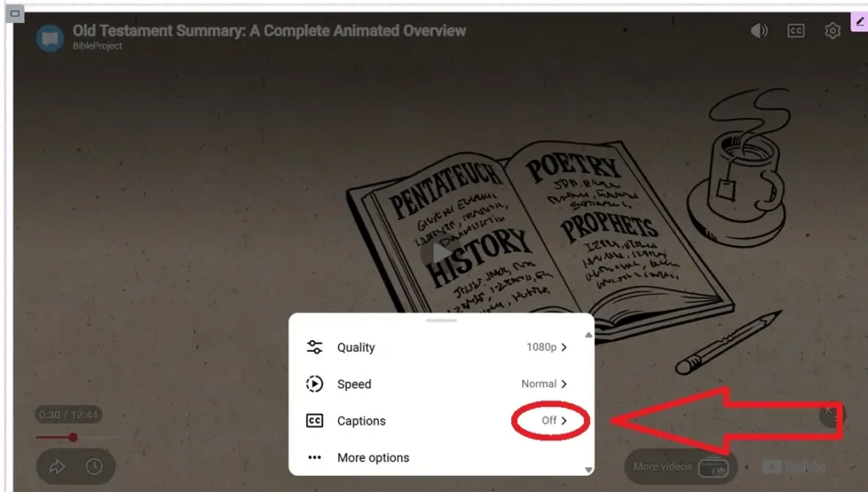This screenshot has height=492, width=868.
Task: Click the 0:30 / 12:44 time display
Action: 69,415
